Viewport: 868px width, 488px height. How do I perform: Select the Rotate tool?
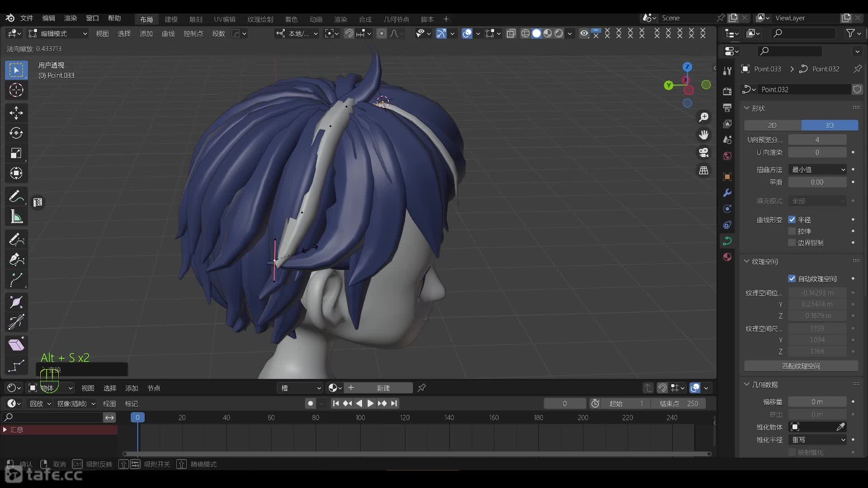16,133
